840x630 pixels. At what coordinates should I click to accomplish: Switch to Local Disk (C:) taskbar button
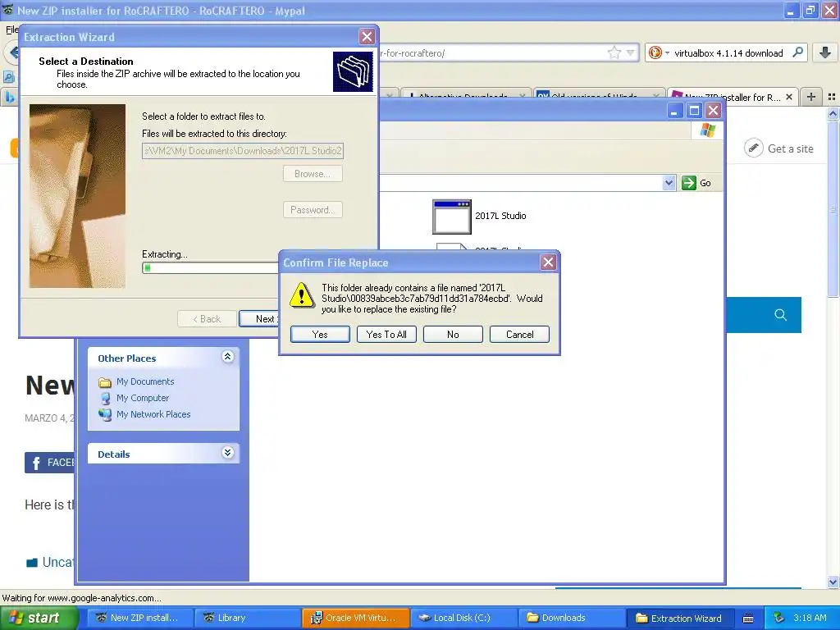click(x=464, y=618)
